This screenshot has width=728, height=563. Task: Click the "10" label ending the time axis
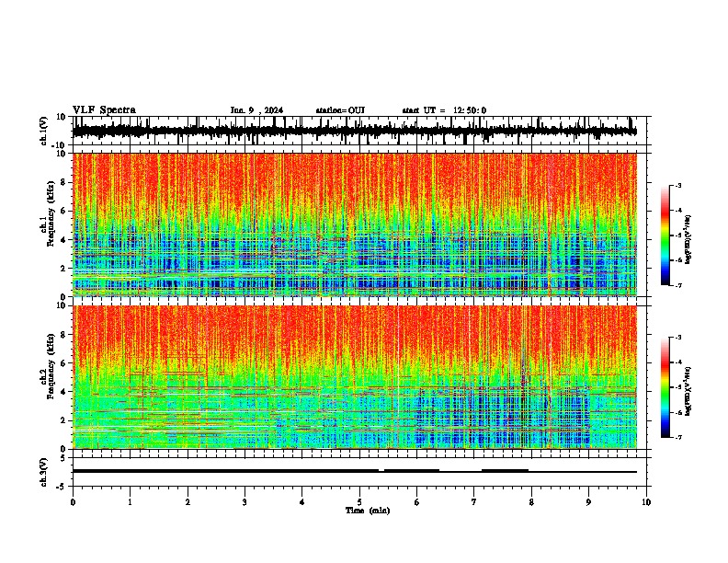(646, 502)
